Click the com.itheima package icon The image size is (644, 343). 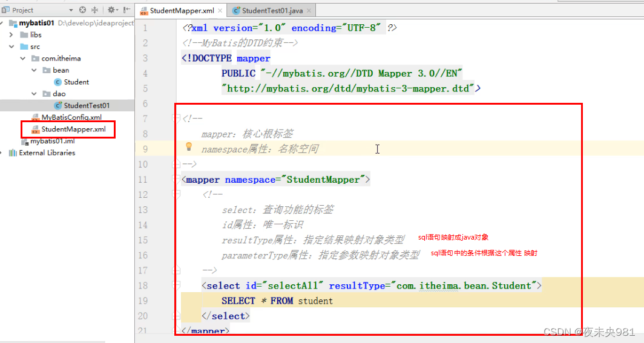tap(36, 59)
